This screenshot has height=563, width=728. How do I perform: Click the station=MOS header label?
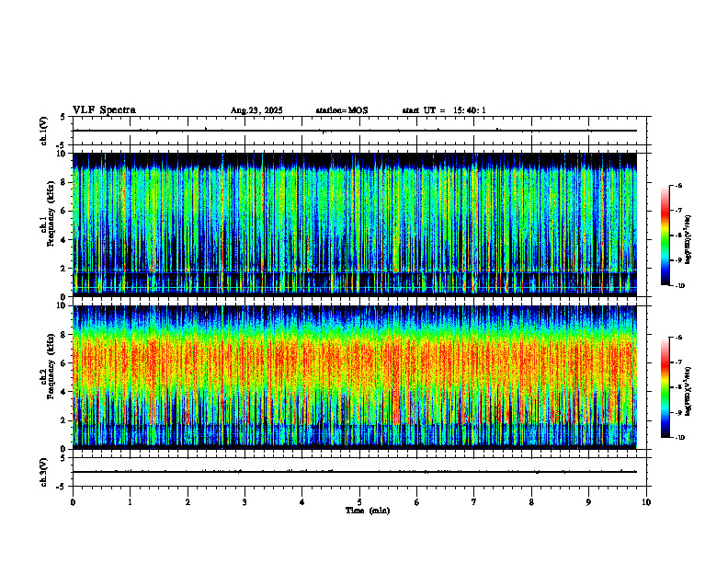tap(342, 110)
